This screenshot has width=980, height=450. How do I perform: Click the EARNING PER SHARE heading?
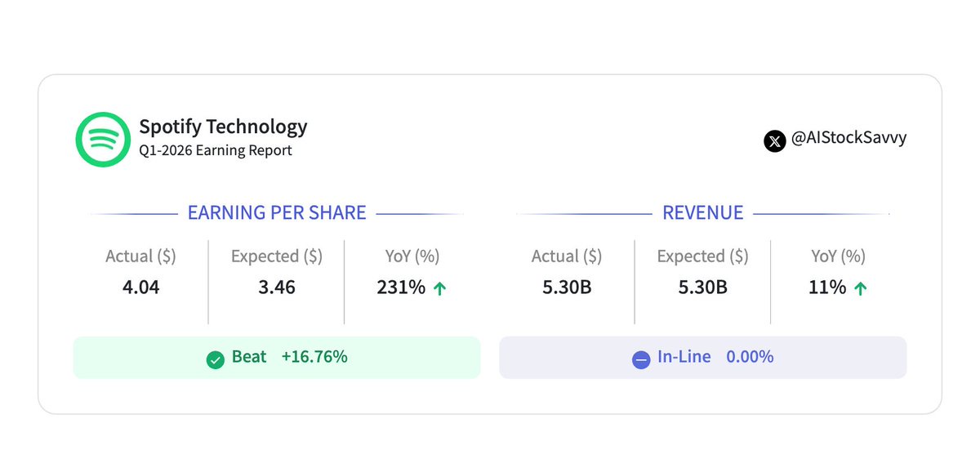277,213
